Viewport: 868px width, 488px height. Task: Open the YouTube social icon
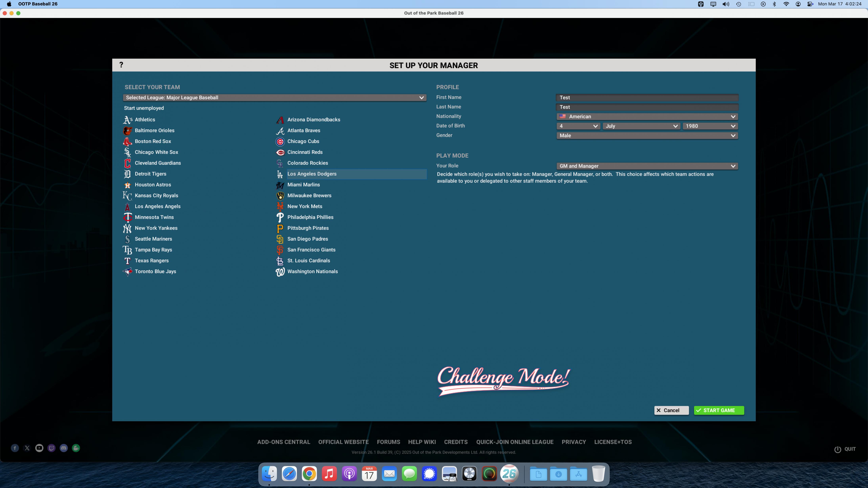(39, 448)
